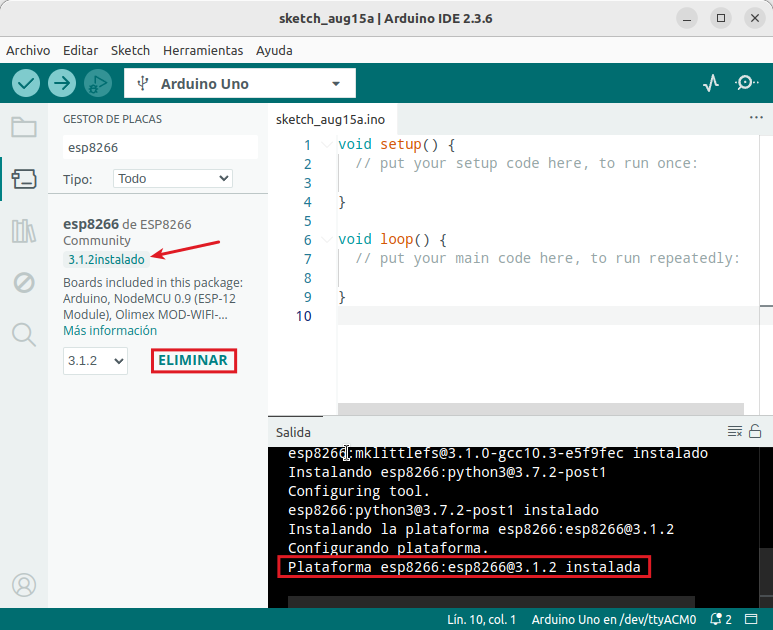Open the Editar menu
This screenshot has height=630, width=773.
tap(80, 50)
